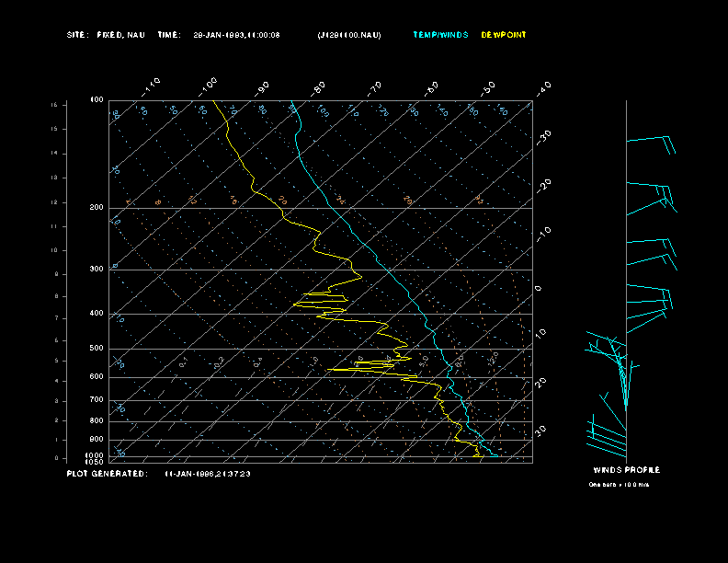Image resolution: width=728 pixels, height=563 pixels.
Task: Click the WINDS PROFILE caption
Action: [626, 470]
